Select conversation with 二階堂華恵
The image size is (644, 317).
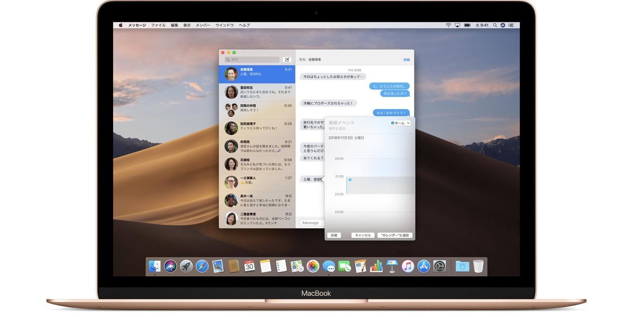pos(257,219)
